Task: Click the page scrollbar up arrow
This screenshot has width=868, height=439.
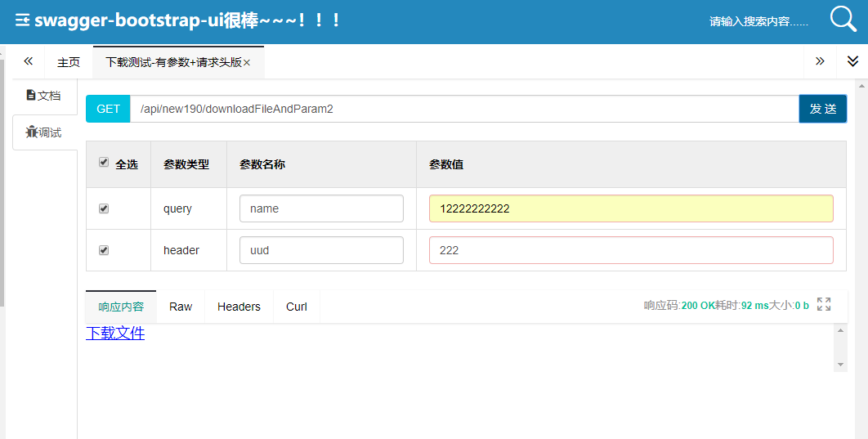Action: 861,87
